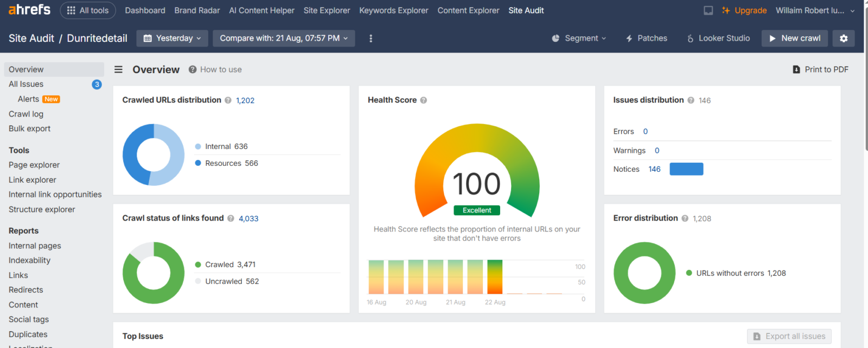
Task: Expand the Segment dropdown
Action: click(579, 38)
